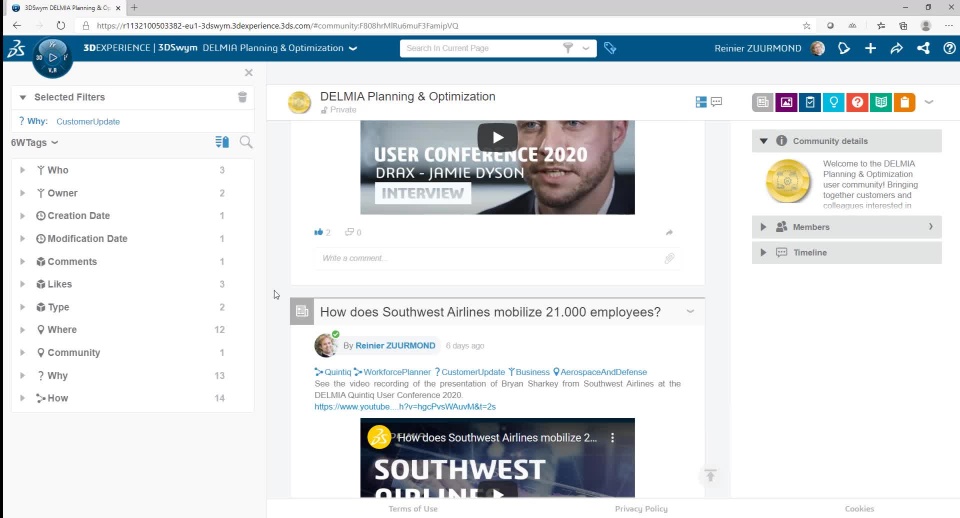The height and width of the screenshot is (518, 960).
Task: Open Terms of Use footer link
Action: 413,509
